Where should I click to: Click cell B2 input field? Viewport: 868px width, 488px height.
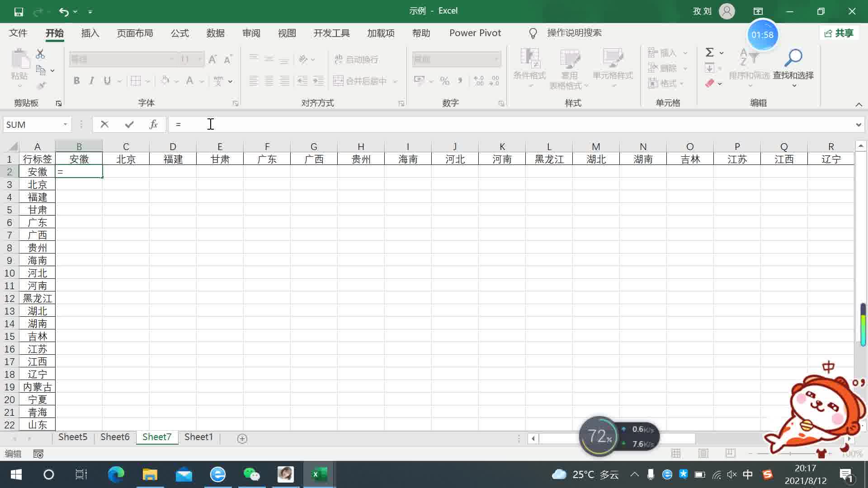pyautogui.click(x=79, y=172)
